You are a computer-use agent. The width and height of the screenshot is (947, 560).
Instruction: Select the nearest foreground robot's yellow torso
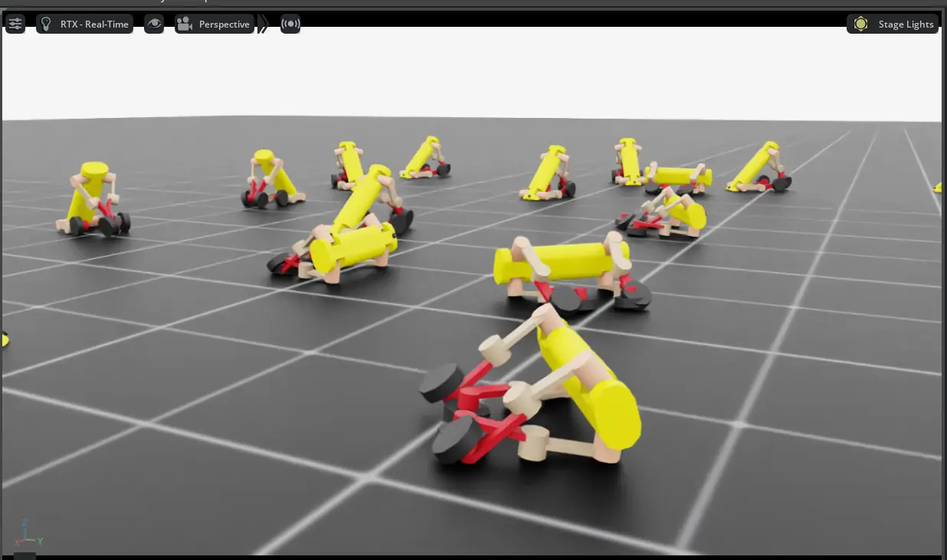[x=591, y=388]
